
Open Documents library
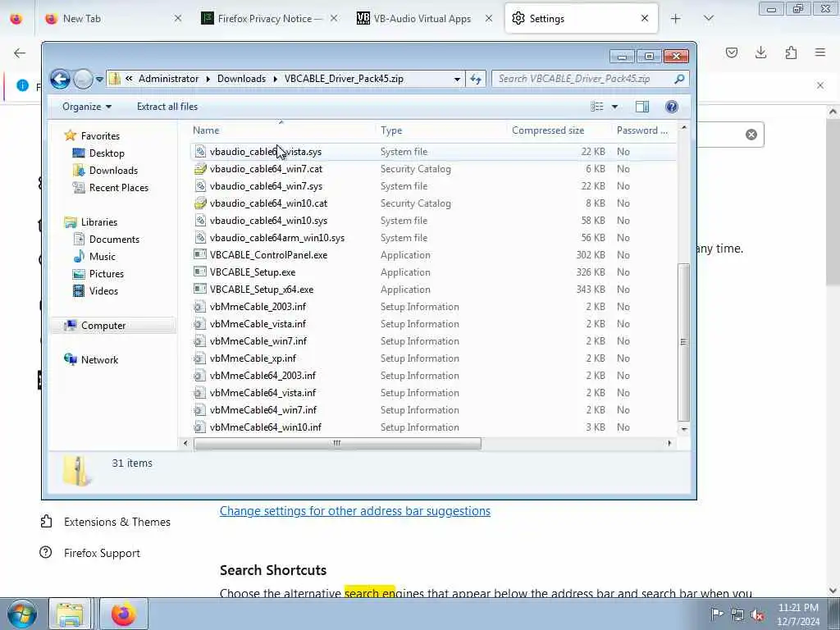[x=114, y=240]
